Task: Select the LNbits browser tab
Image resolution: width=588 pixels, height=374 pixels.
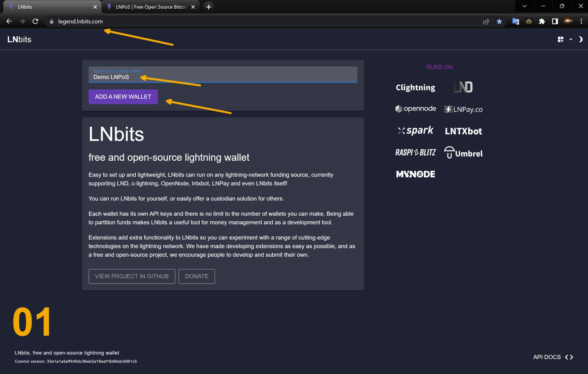Action: tap(52, 7)
